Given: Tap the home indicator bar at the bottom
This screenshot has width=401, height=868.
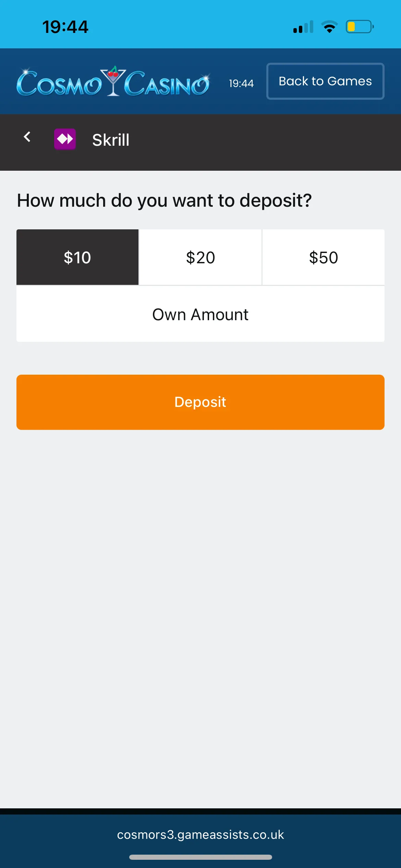Looking at the screenshot, I should pyautogui.click(x=200, y=857).
